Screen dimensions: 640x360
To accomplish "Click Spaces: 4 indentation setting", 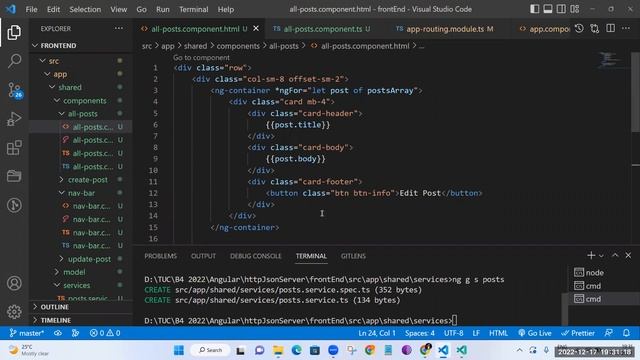I will pyautogui.click(x=420, y=333).
